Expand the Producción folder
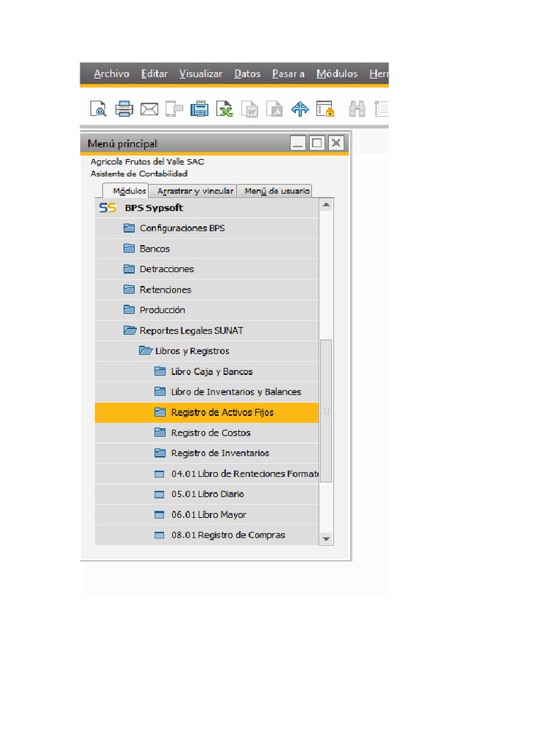This screenshot has height=747, width=560. (x=206, y=310)
